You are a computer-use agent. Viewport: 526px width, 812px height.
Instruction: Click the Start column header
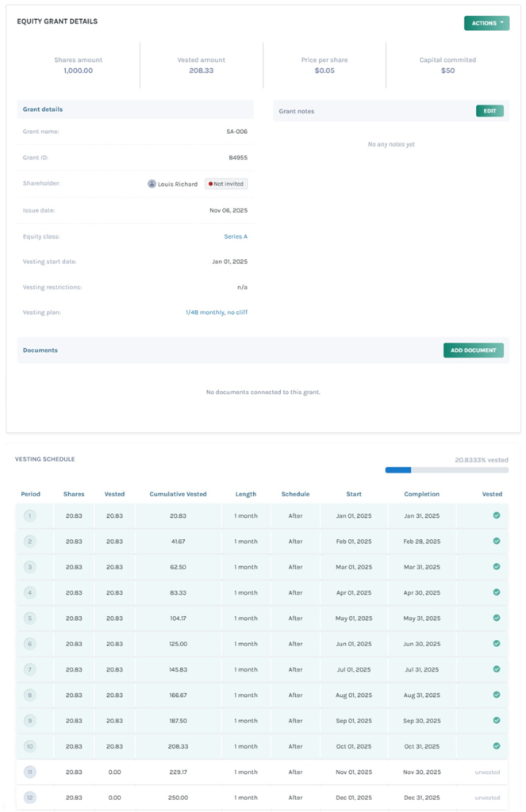[x=354, y=494]
